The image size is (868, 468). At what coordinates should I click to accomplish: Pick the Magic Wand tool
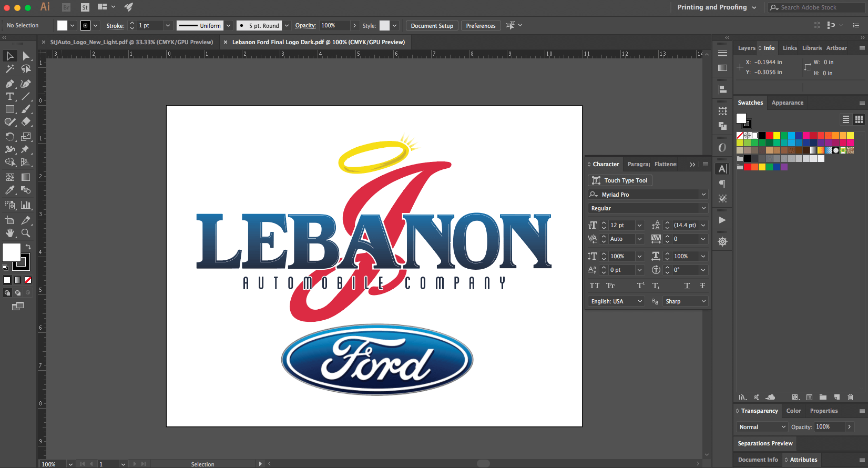click(x=9, y=69)
